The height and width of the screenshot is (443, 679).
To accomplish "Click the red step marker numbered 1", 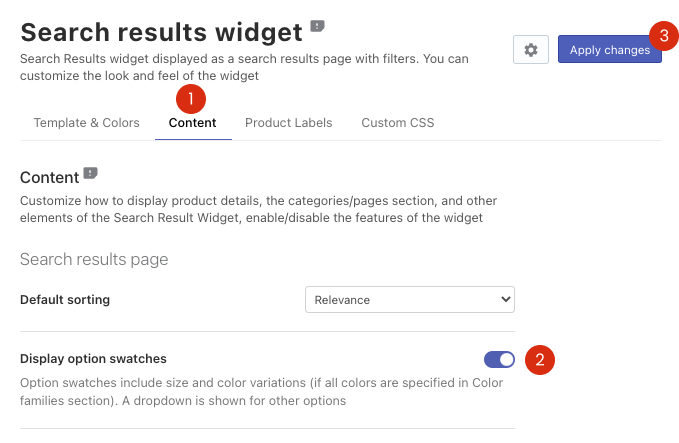I will tap(191, 99).
